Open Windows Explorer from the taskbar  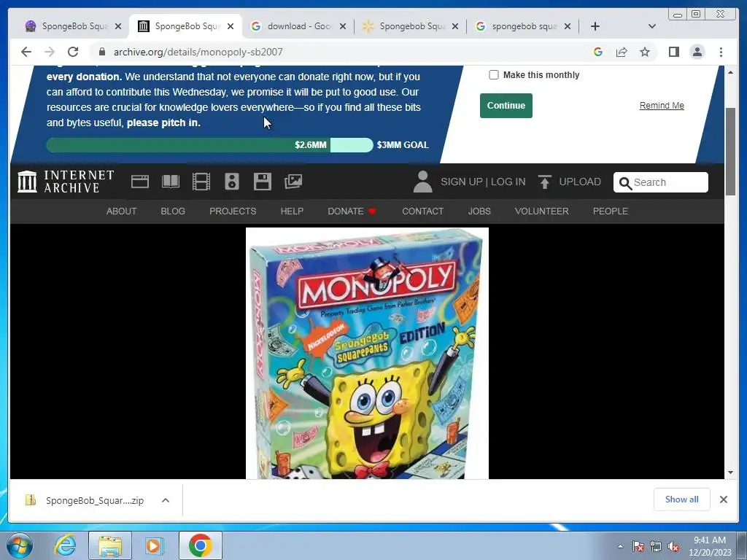pos(110,545)
